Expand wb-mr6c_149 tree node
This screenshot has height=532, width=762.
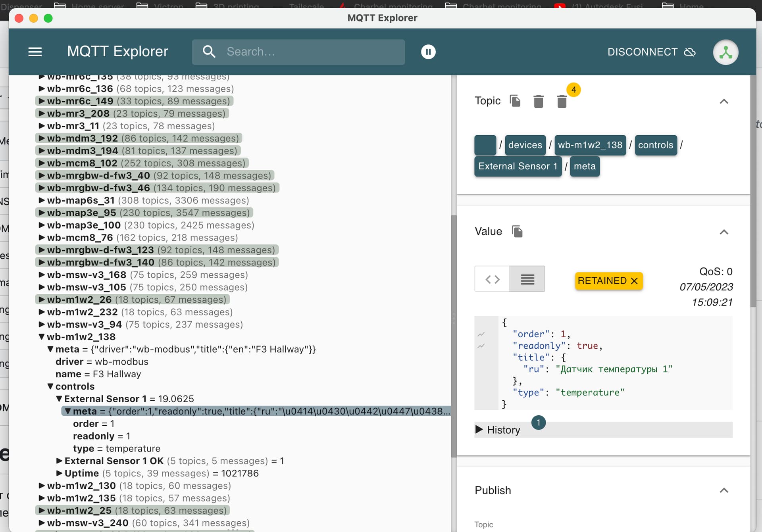[41, 101]
